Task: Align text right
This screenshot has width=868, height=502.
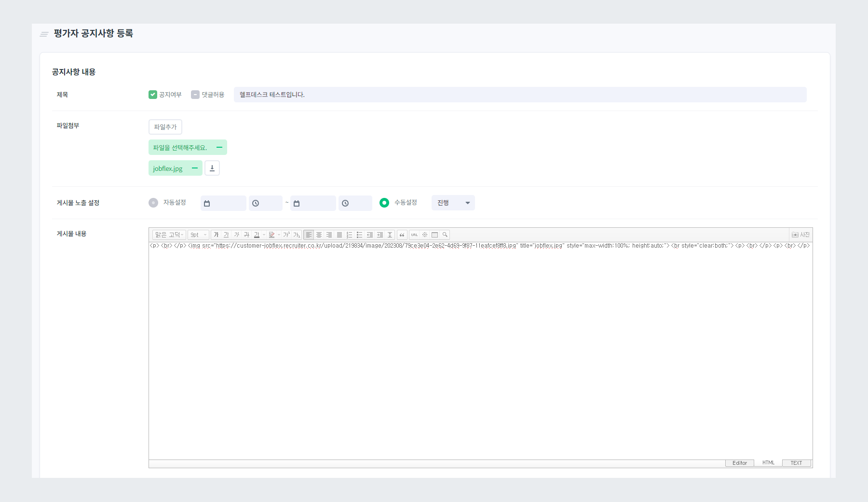Action: pos(329,235)
